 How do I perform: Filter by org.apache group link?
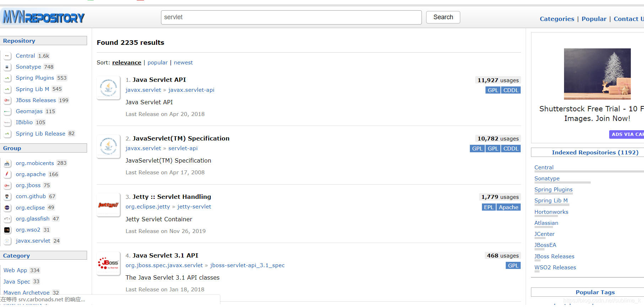coord(31,174)
